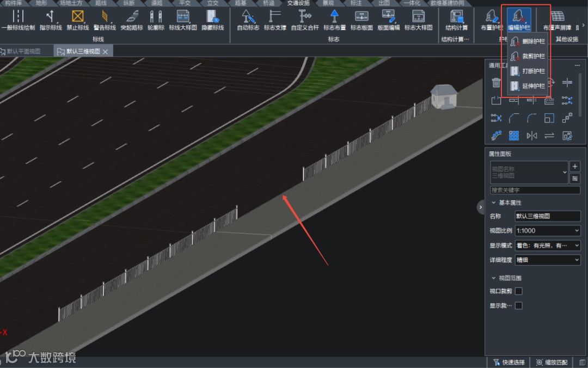Select the 标志布置 tool
The height and width of the screenshot is (368, 588).
coord(334,20)
